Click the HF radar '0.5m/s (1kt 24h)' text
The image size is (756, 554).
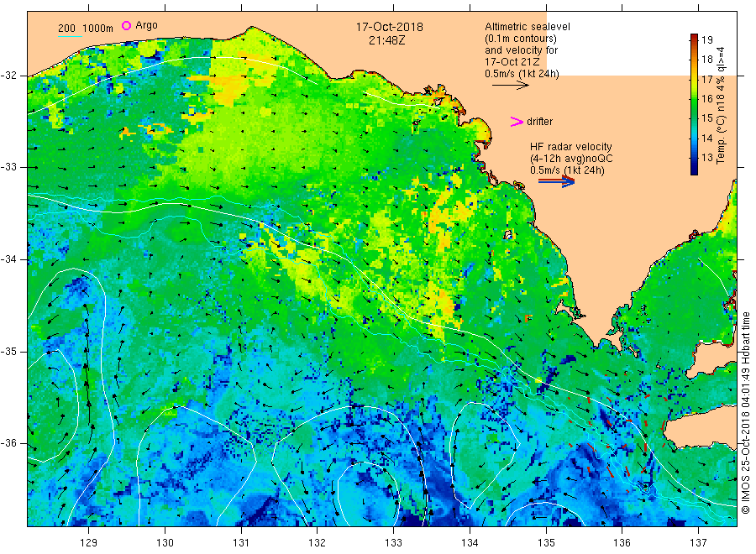(567, 170)
